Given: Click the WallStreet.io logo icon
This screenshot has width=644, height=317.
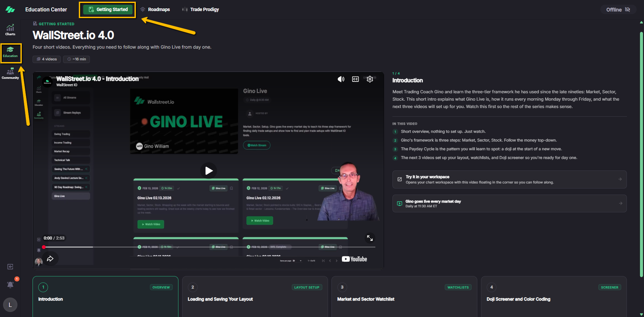Looking at the screenshot, I should (x=10, y=10).
